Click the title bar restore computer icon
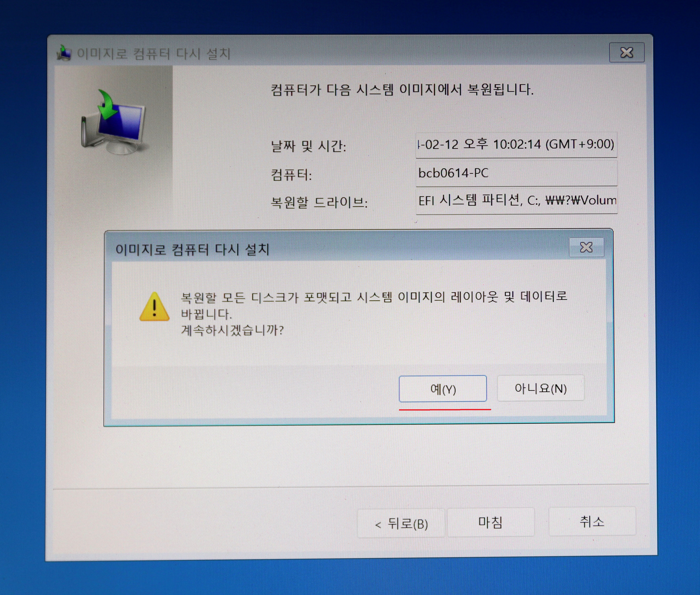Image resolution: width=700 pixels, height=595 pixels. point(64,53)
